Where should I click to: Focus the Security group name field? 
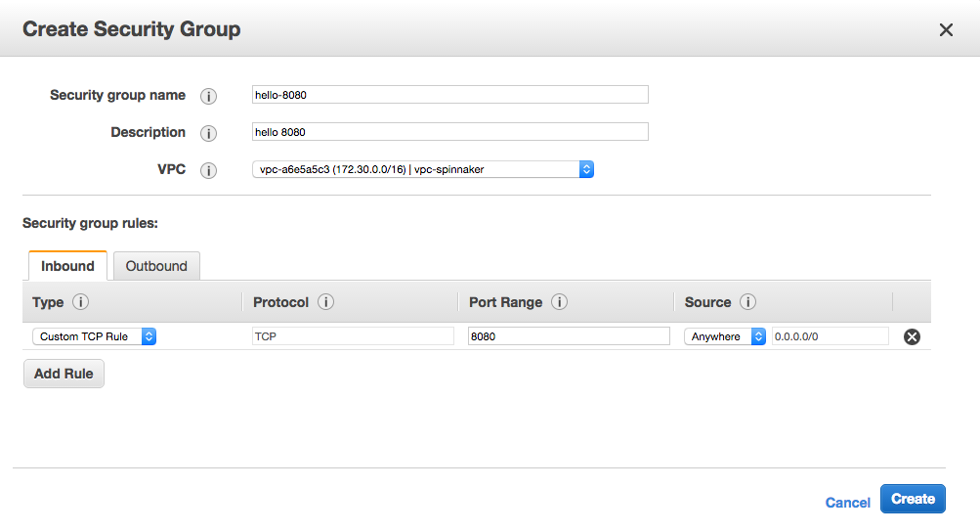click(449, 95)
